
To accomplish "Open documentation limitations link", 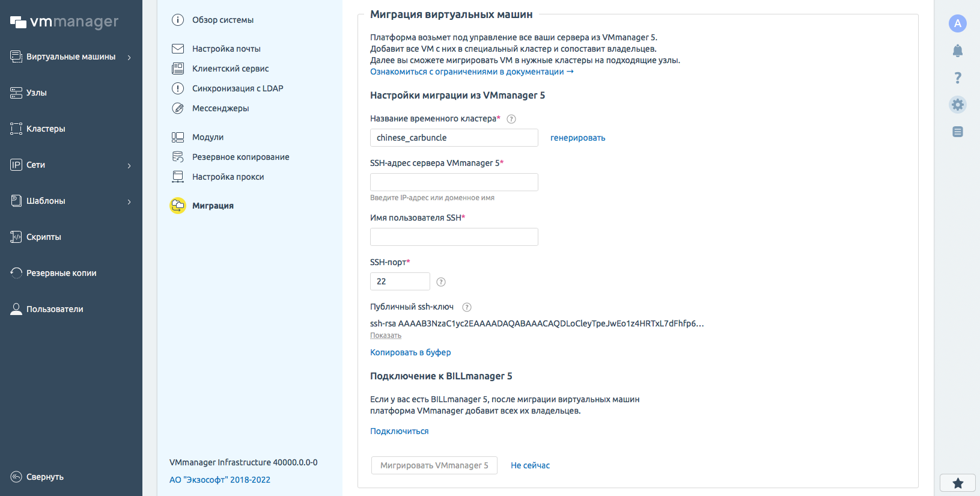I will (472, 72).
